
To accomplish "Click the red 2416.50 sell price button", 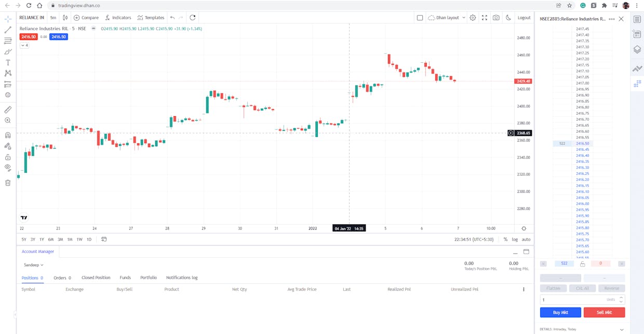I will pyautogui.click(x=28, y=37).
